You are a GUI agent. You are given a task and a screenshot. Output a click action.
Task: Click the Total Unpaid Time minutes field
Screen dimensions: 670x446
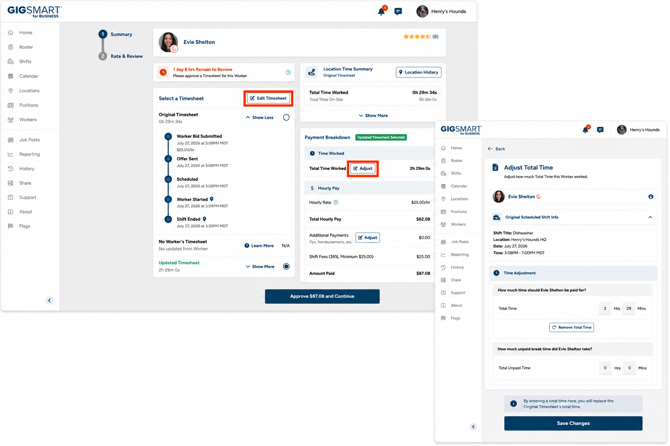tap(629, 368)
